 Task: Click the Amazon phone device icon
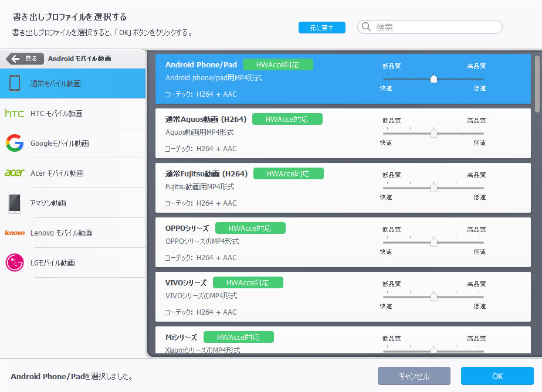coord(15,203)
